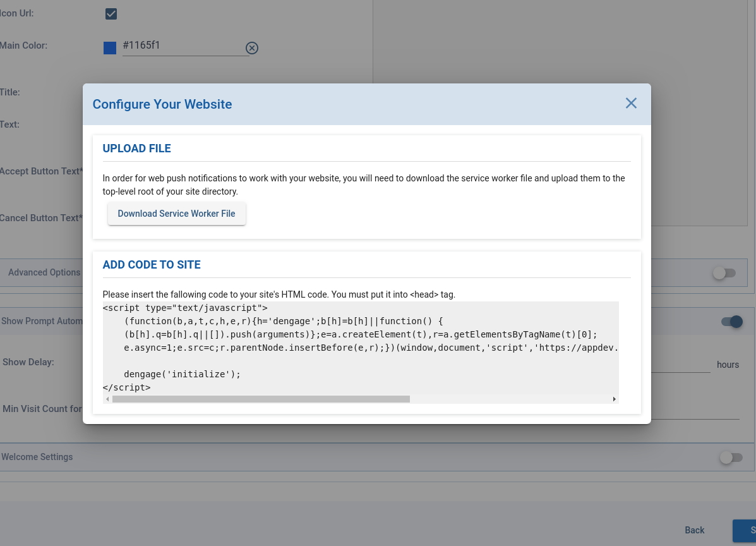756x546 pixels.
Task: Click the Show Delay hours field
Action: pos(680,364)
